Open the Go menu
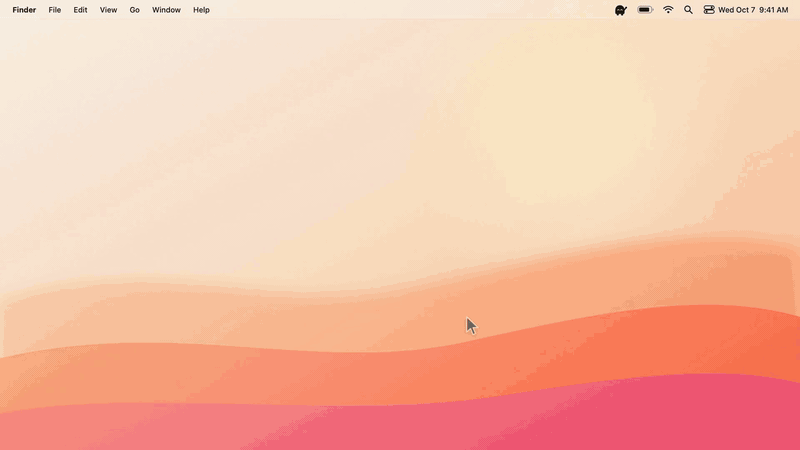The width and height of the screenshot is (800, 450). point(134,10)
